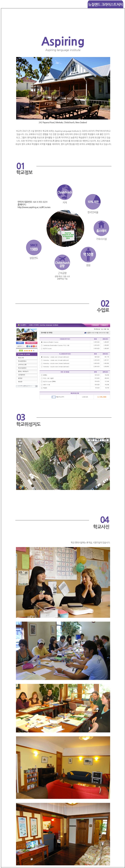Switch the map to 위성 view
Screen dimensions: 125x868
pos(98,440)
